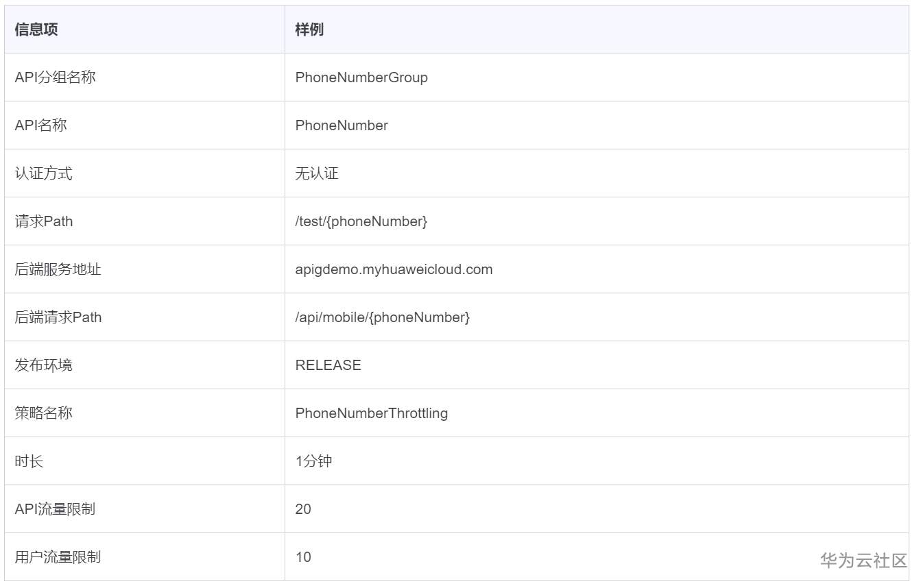Click the PhoneNumber API name value

342,125
